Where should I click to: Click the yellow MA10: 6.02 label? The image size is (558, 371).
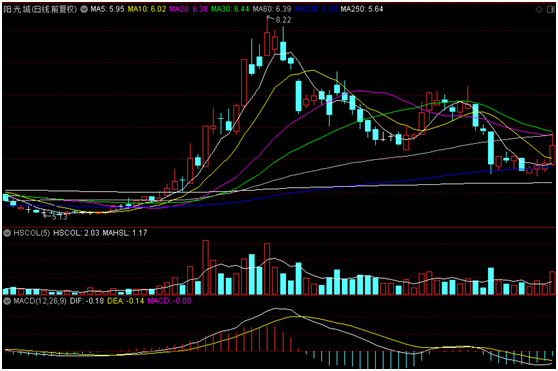point(147,9)
